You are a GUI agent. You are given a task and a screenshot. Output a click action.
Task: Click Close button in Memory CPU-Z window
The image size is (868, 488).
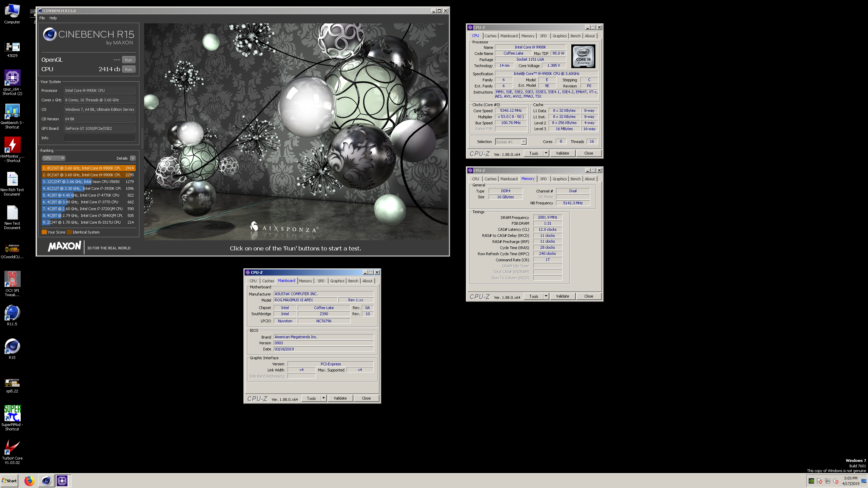(x=589, y=296)
